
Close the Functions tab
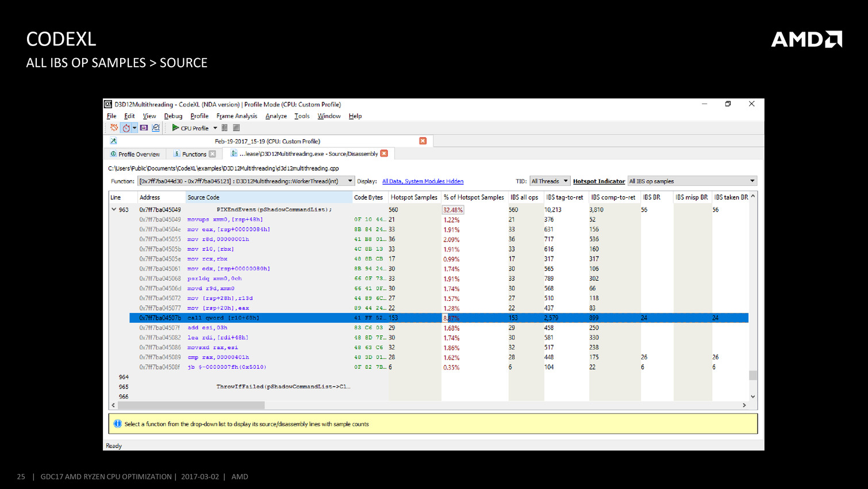tap(213, 154)
